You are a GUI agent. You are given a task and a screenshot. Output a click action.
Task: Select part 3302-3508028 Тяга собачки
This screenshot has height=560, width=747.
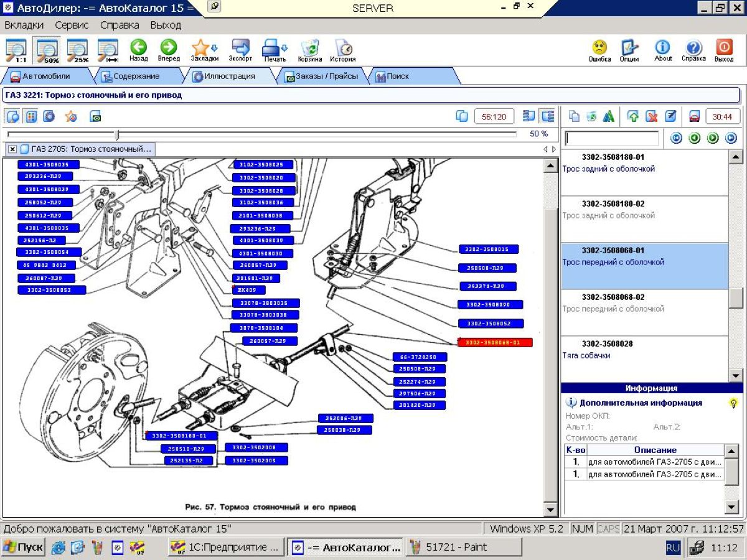[644, 359]
